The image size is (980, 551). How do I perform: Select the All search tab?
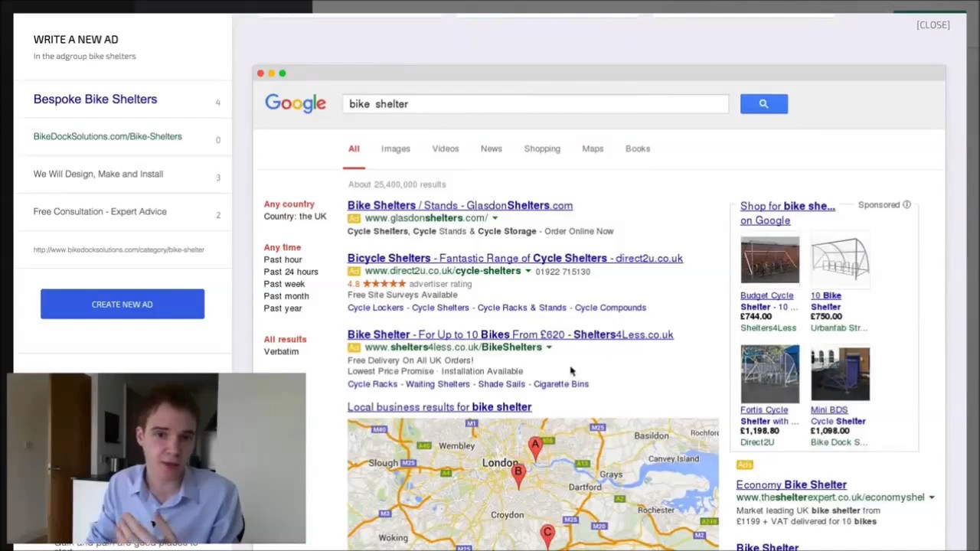click(x=354, y=148)
